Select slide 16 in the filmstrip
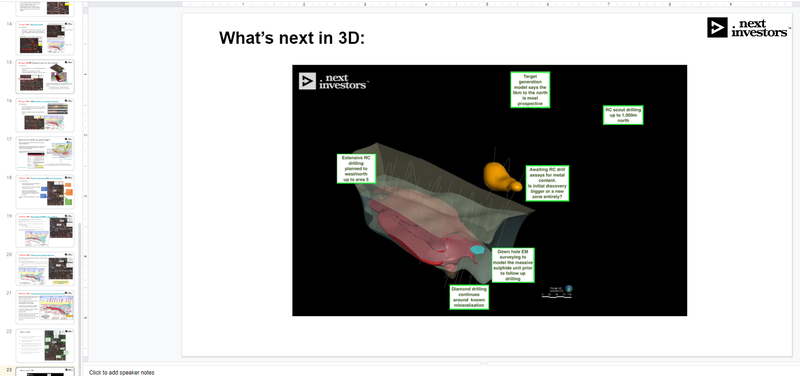This screenshot has height=376, width=800. click(45, 115)
